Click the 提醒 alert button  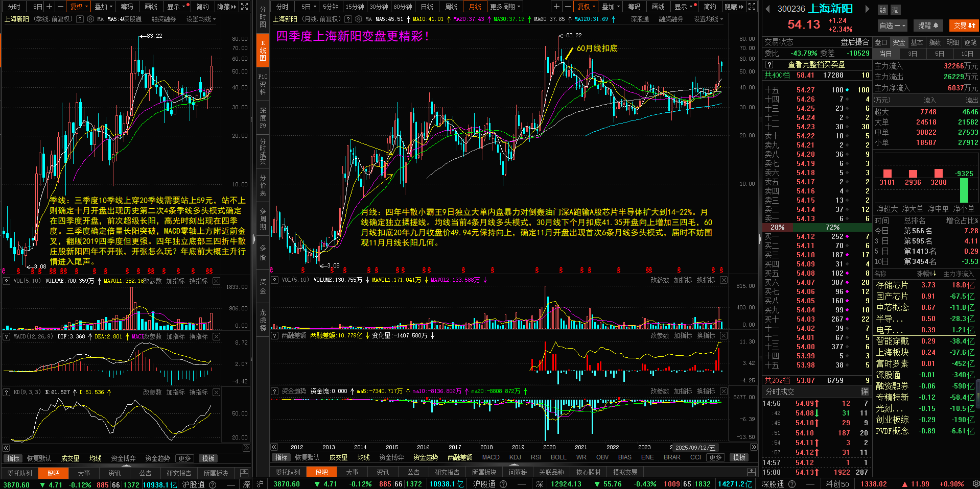928,26
